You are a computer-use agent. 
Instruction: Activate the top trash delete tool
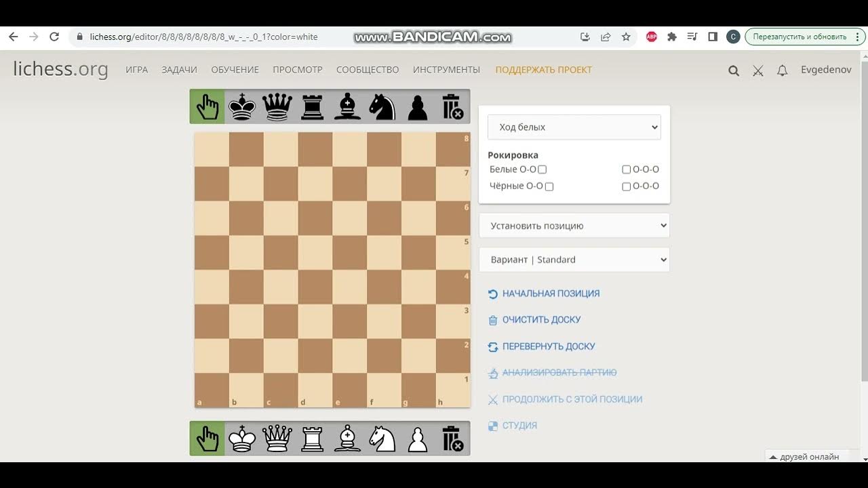click(x=452, y=107)
